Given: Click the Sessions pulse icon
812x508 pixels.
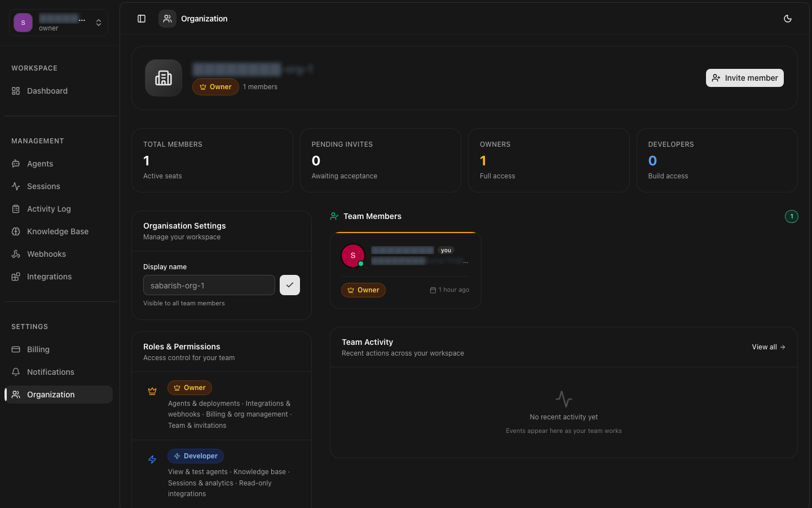Looking at the screenshot, I should (16, 186).
